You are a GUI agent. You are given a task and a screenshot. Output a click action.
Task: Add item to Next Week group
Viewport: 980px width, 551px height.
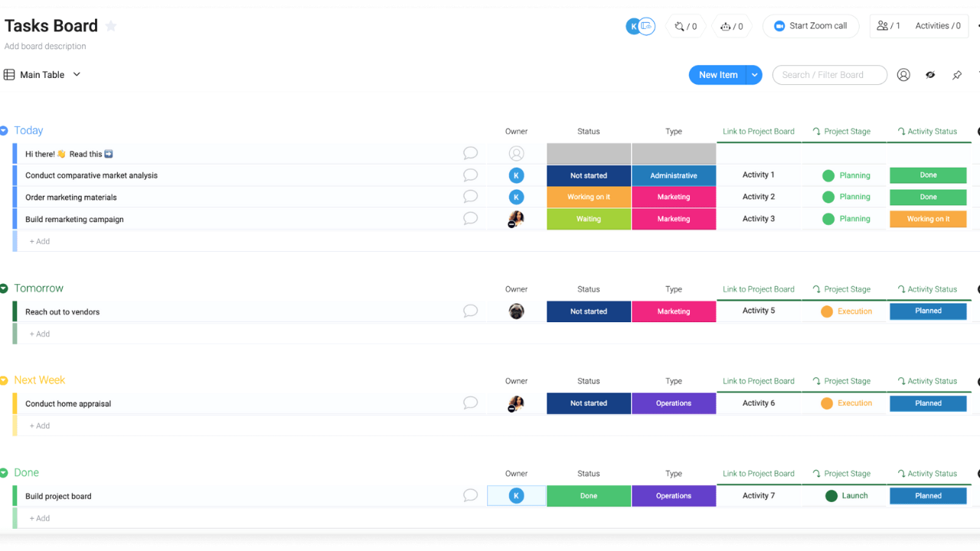coord(40,425)
